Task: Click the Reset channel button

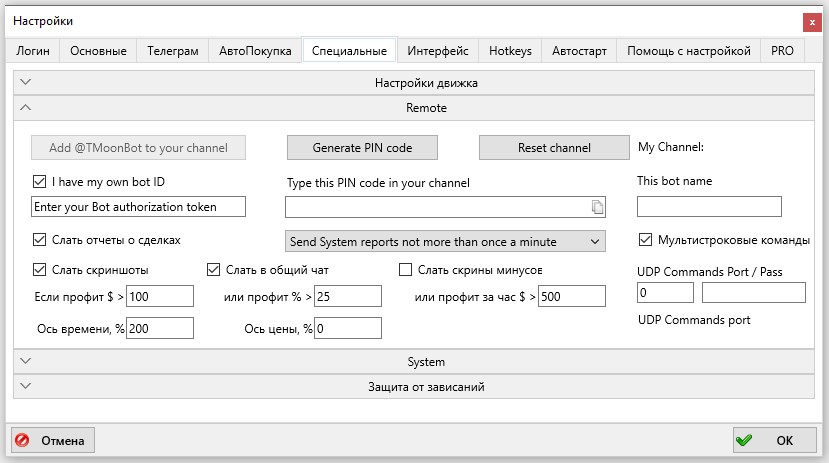Action: click(553, 148)
